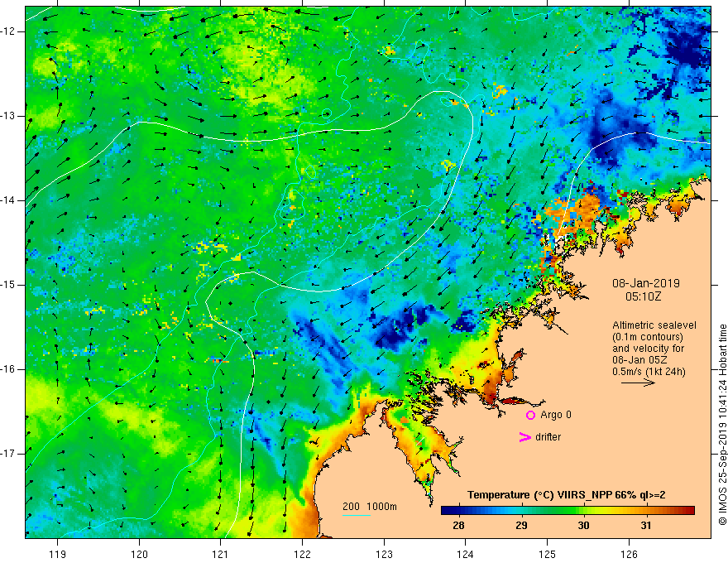Click latitude axis label -12

point(9,31)
